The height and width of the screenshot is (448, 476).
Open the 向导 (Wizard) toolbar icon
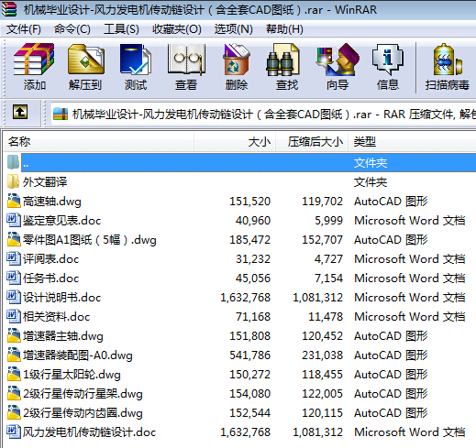338,60
